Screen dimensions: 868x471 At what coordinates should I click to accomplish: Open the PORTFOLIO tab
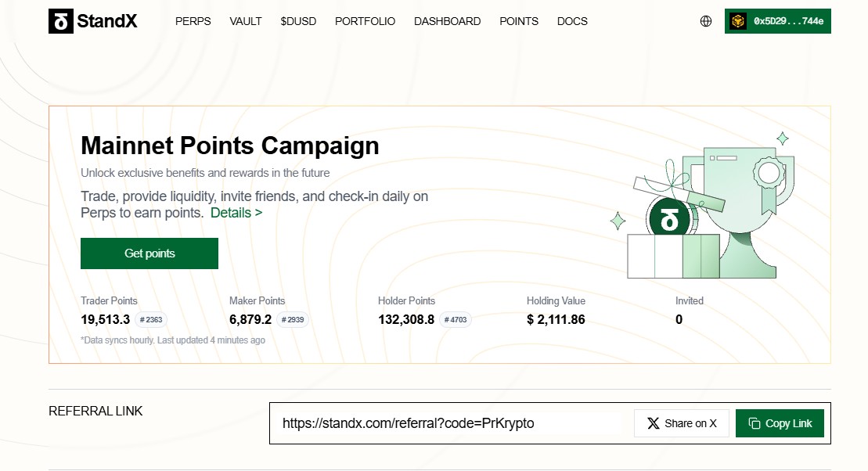pos(366,21)
